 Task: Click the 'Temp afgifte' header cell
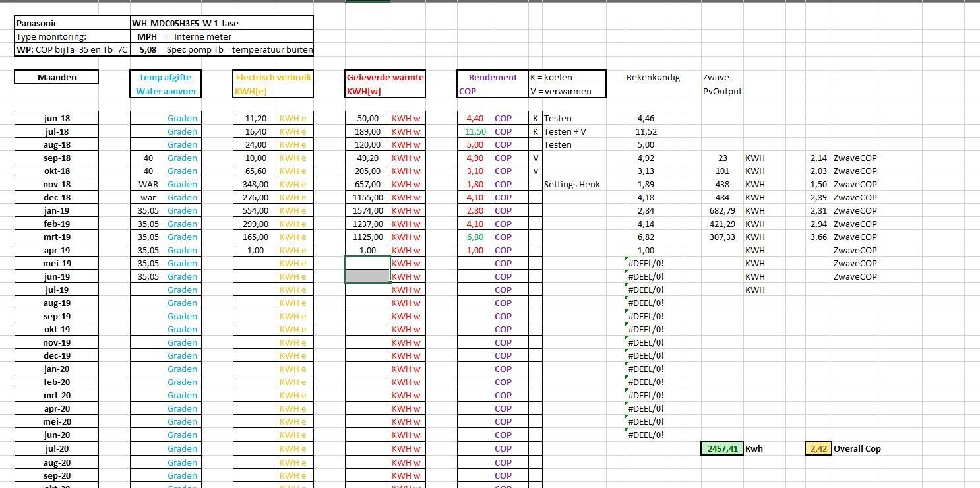click(166, 77)
